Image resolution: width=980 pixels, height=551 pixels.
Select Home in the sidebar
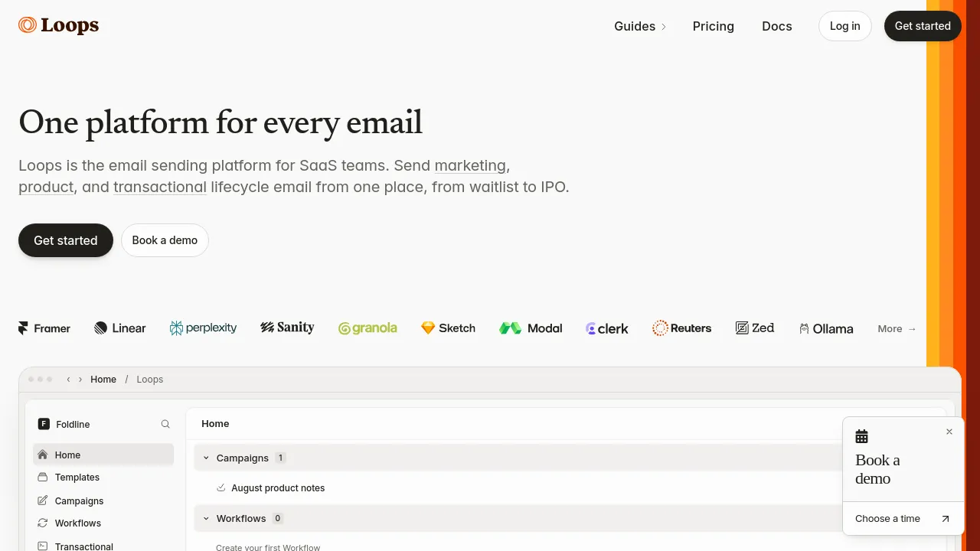point(103,455)
